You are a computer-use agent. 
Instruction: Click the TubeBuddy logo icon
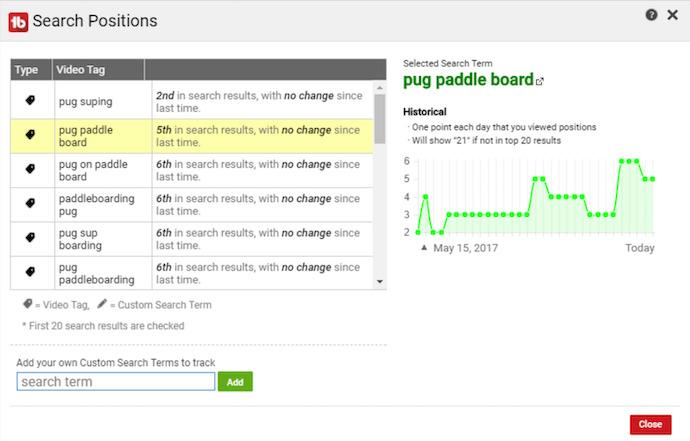[x=17, y=20]
